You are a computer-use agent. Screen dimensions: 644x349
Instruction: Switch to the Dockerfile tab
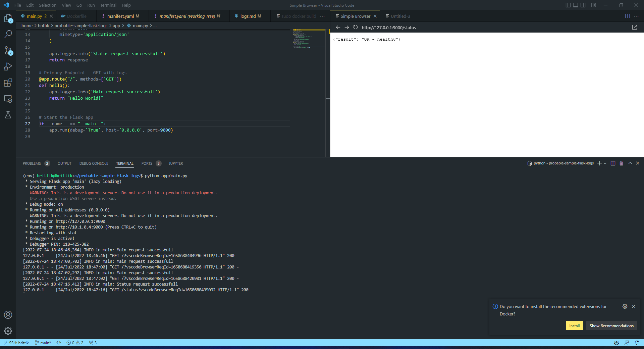pos(76,16)
